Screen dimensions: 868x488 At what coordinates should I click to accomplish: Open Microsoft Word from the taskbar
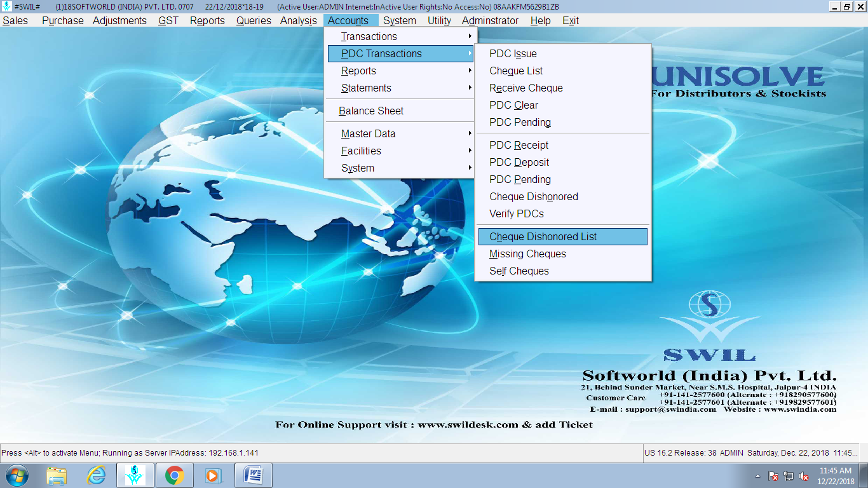click(253, 475)
